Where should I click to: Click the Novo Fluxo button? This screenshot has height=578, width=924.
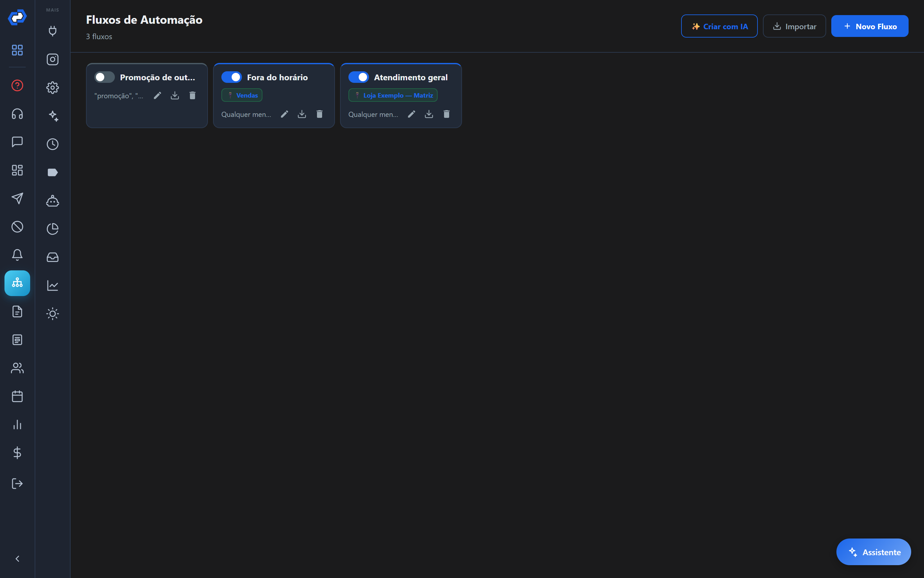[x=869, y=26]
